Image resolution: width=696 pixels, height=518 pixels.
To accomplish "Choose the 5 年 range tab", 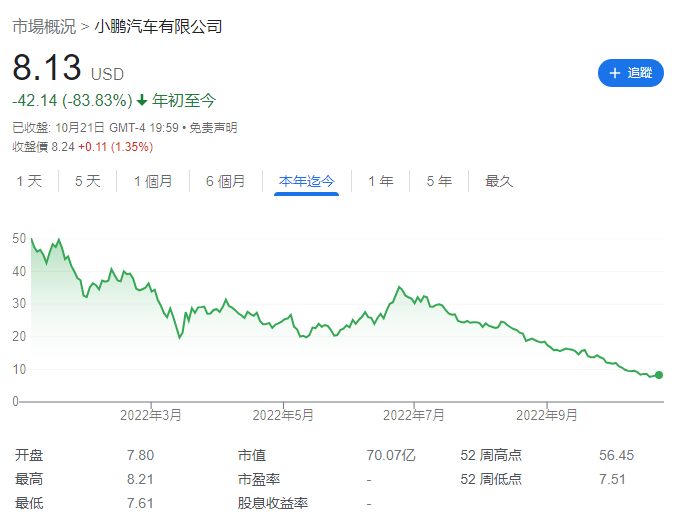I will tap(439, 181).
